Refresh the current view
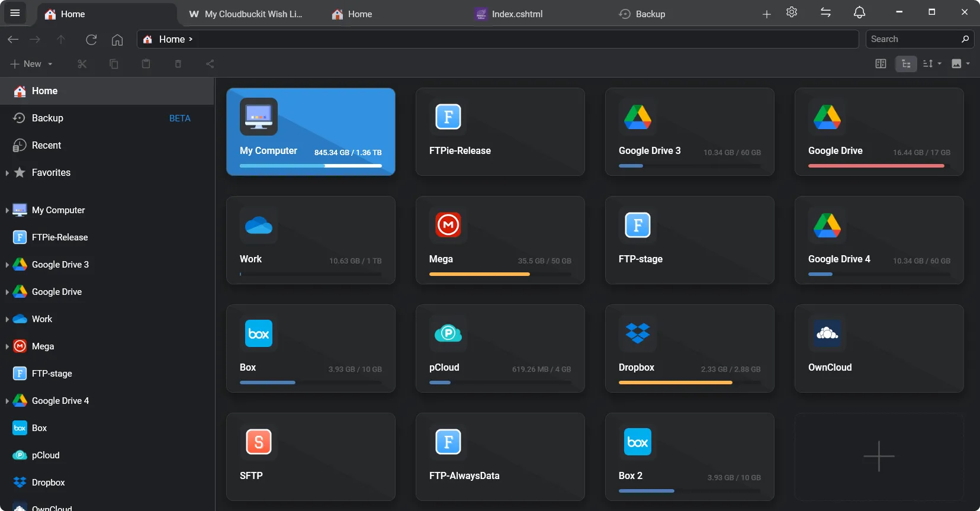The width and height of the screenshot is (980, 511). click(91, 39)
